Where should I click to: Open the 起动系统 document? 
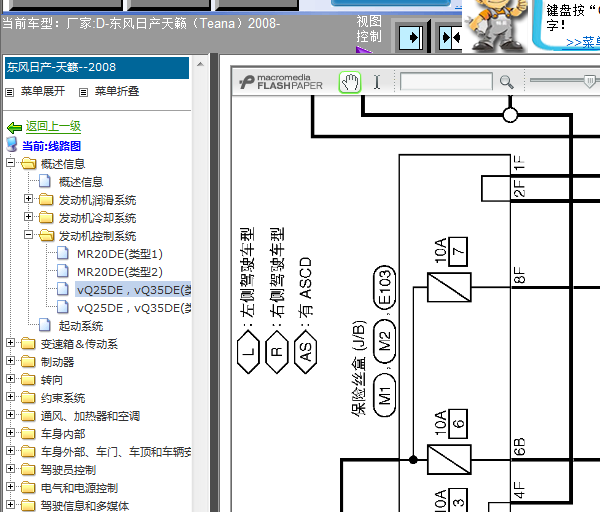pos(80,326)
